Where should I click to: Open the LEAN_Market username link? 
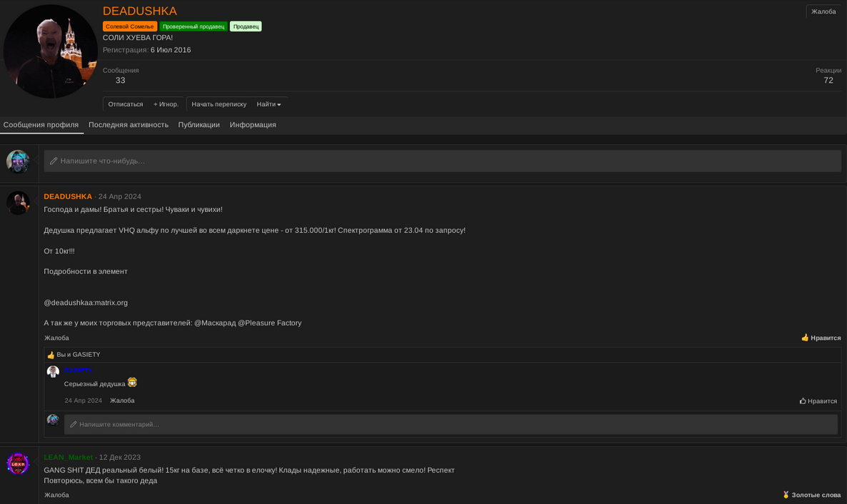69,457
